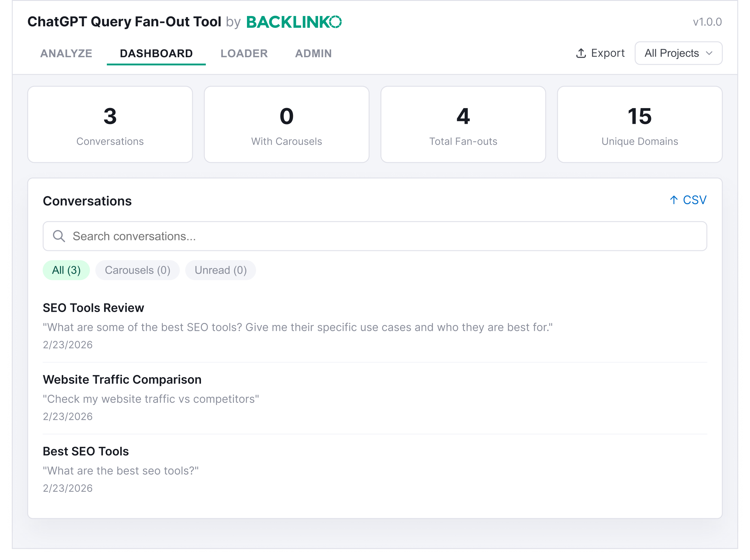Image resolution: width=750 pixels, height=560 pixels.
Task: Open the Best SEO Tools conversation
Action: pos(85,451)
